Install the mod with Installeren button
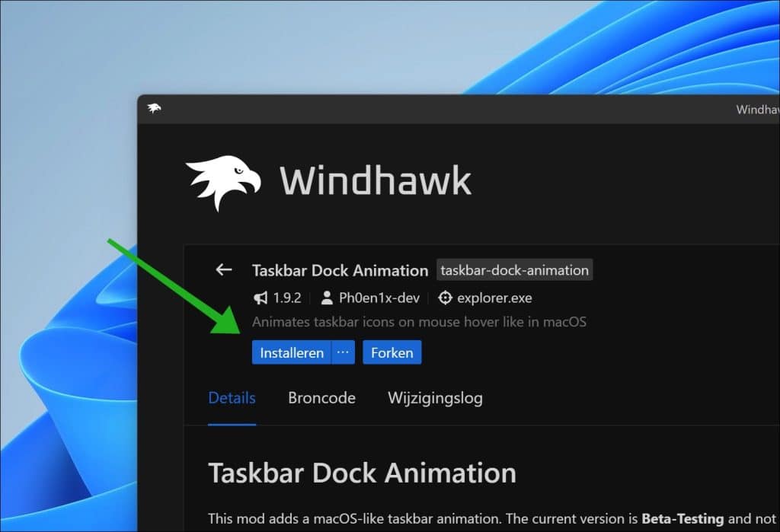The width and height of the screenshot is (780, 532). [292, 352]
